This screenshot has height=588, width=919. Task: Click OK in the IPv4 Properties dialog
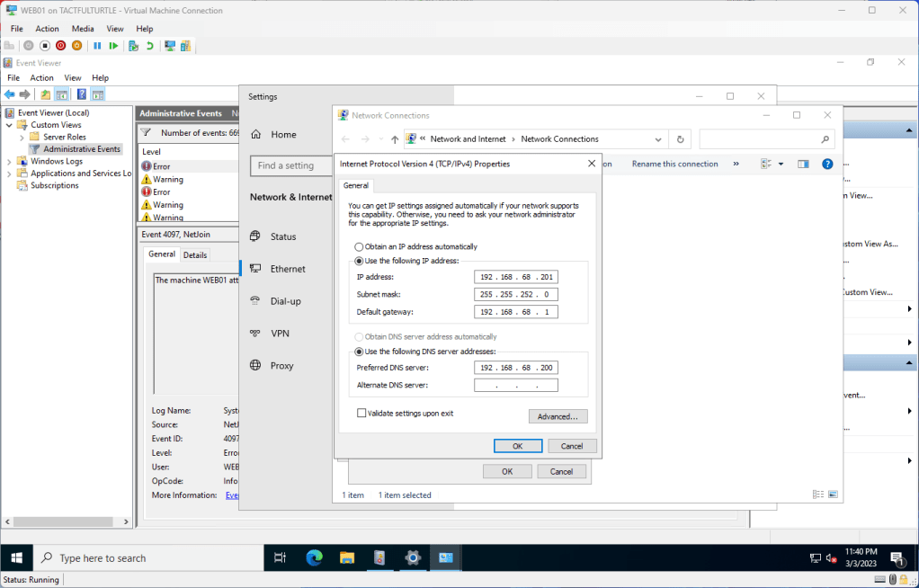[x=517, y=446]
